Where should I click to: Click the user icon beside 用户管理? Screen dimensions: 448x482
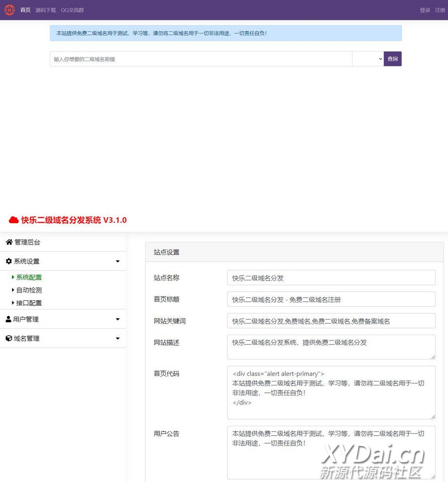8,319
